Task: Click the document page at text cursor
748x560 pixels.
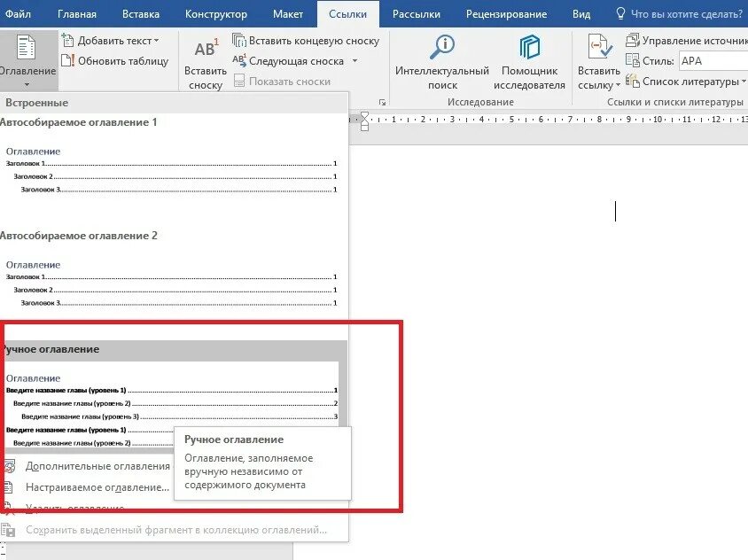Action: coord(615,211)
